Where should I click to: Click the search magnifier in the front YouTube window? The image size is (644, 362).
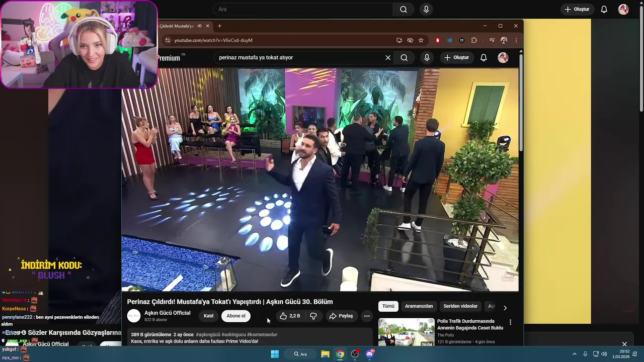click(x=404, y=58)
